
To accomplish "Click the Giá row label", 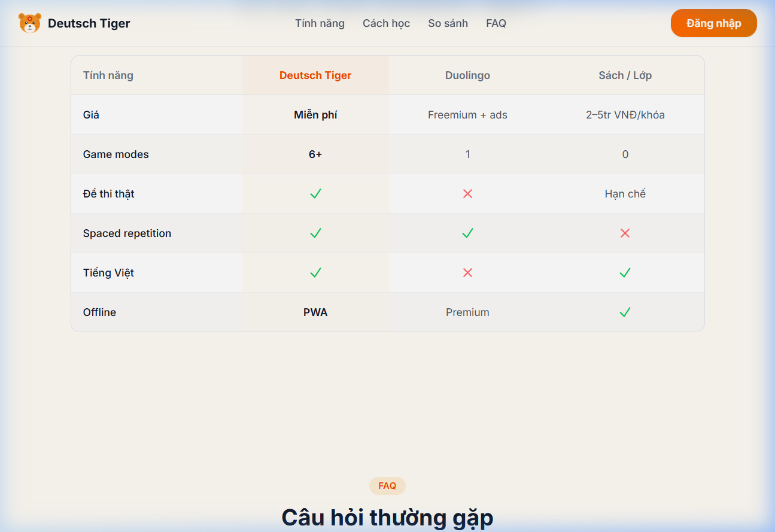I will pyautogui.click(x=91, y=115).
